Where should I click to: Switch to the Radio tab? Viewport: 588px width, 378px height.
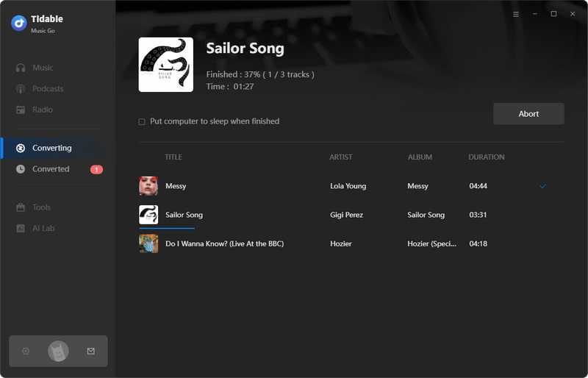pyautogui.click(x=43, y=110)
